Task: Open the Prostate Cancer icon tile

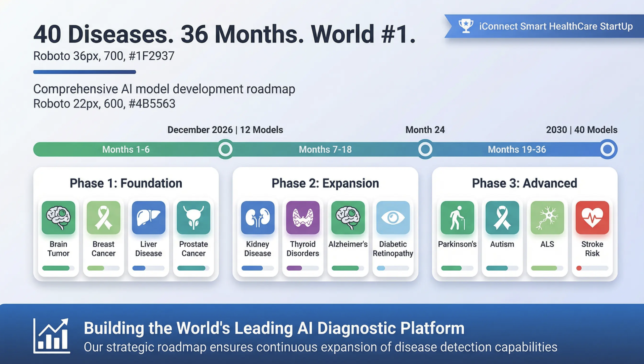Action: click(x=193, y=217)
